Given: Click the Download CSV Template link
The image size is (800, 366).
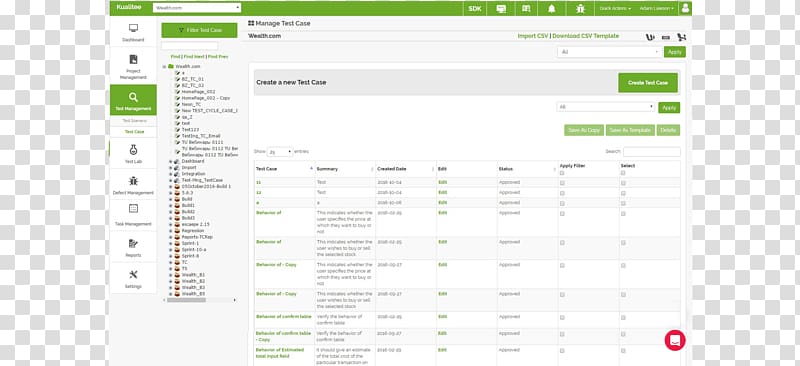Looking at the screenshot, I should pos(586,36).
